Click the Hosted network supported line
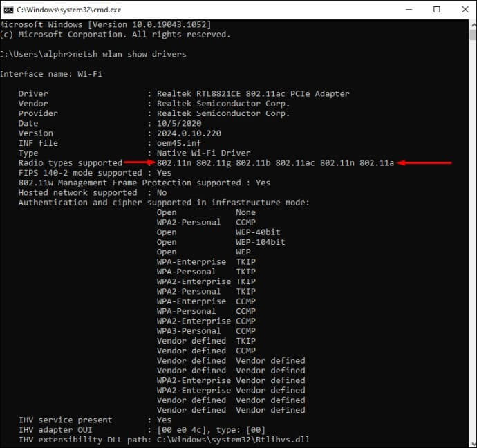477x448 pixels. [93, 192]
